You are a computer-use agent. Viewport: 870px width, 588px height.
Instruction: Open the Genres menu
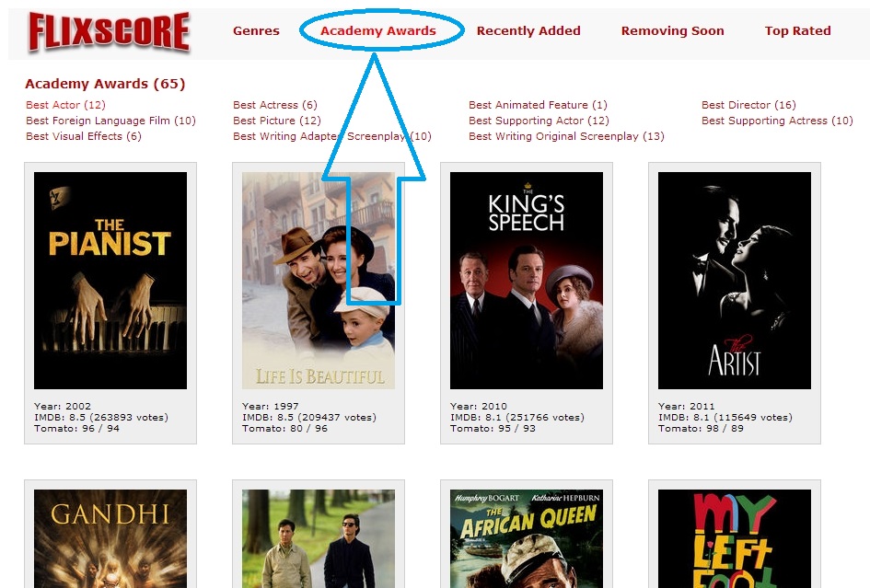pyautogui.click(x=256, y=30)
